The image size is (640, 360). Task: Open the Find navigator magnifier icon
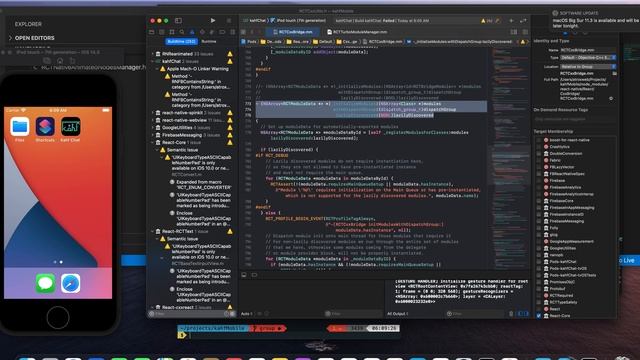click(182, 32)
